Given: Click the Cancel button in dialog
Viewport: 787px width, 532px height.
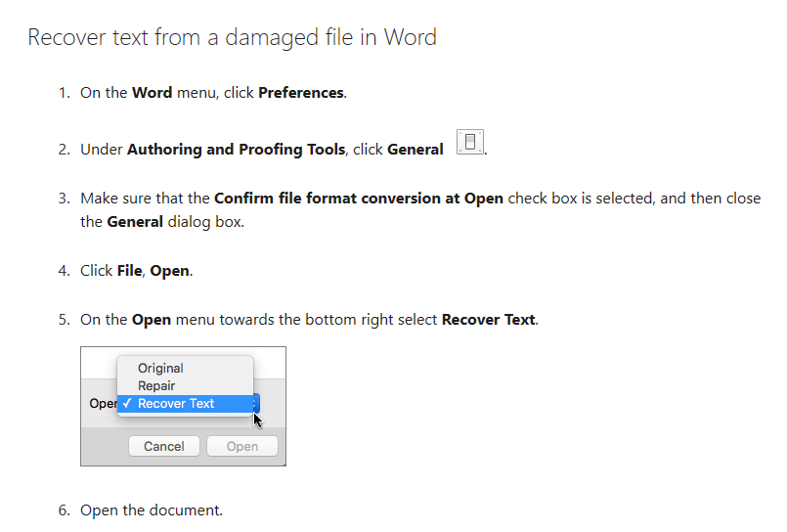Looking at the screenshot, I should 164,446.
